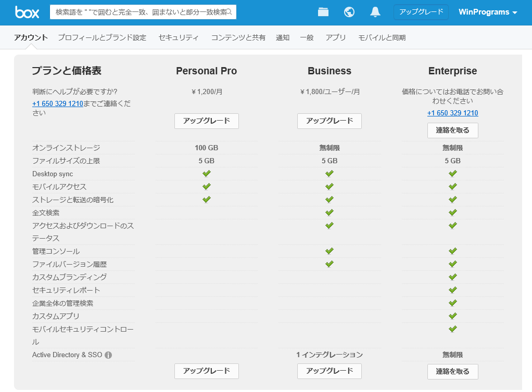Switch to プロフィールとブランド設定 tab
This screenshot has width=532, height=392.
click(x=102, y=37)
